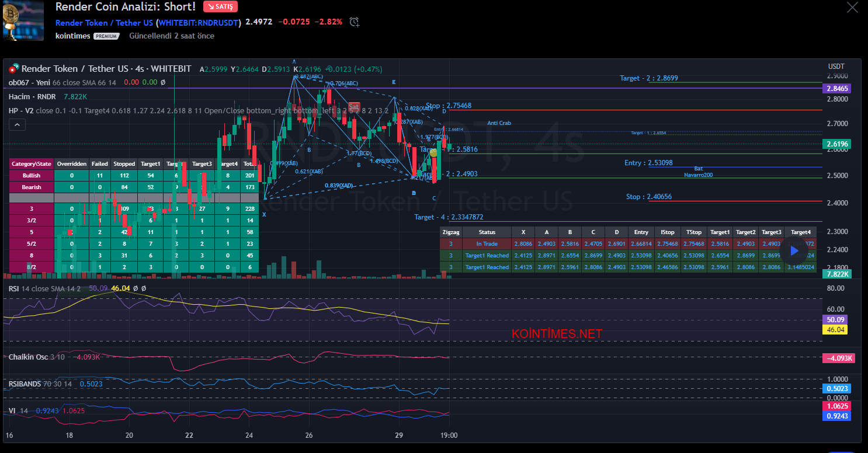Click the 26 date on time axis
The height and width of the screenshot is (453, 868).
(x=309, y=435)
